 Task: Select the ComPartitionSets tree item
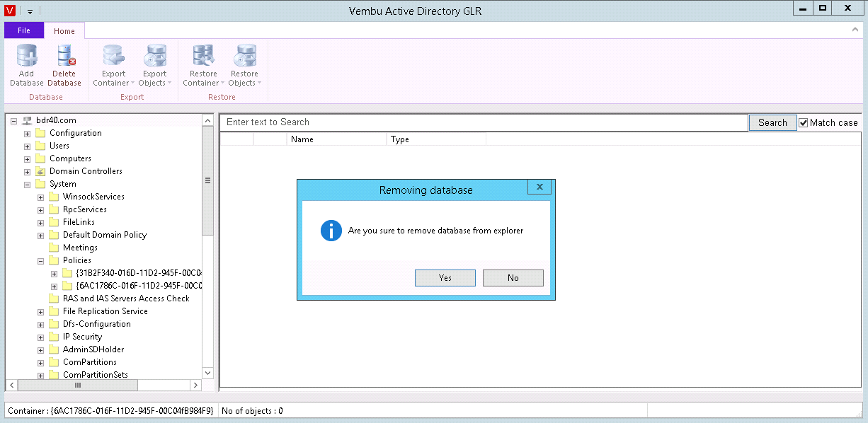96,375
